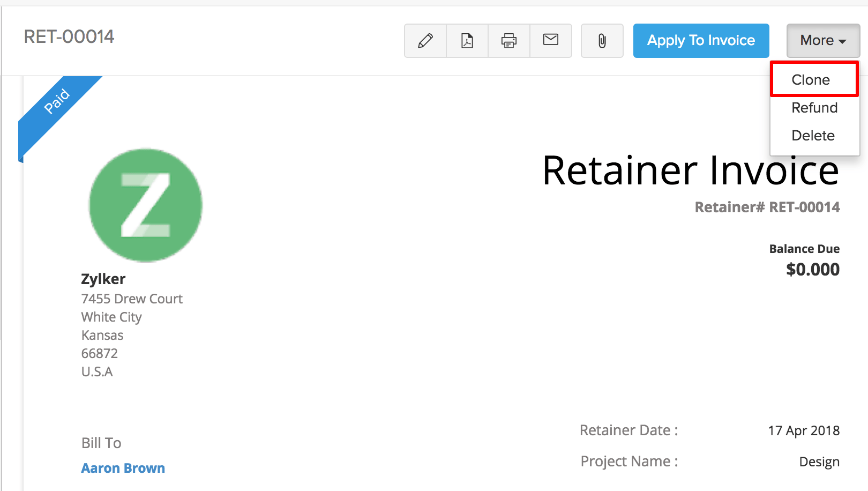The height and width of the screenshot is (491, 868).
Task: Click the RET-00014 page title
Action: (x=69, y=37)
